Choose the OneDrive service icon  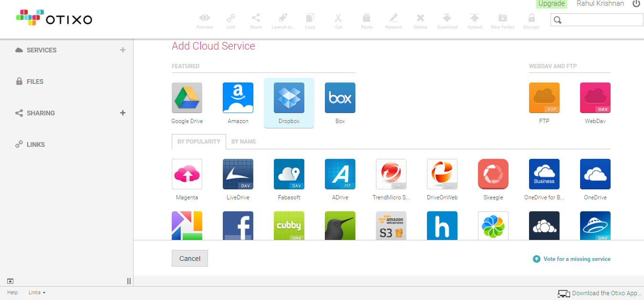click(x=595, y=174)
